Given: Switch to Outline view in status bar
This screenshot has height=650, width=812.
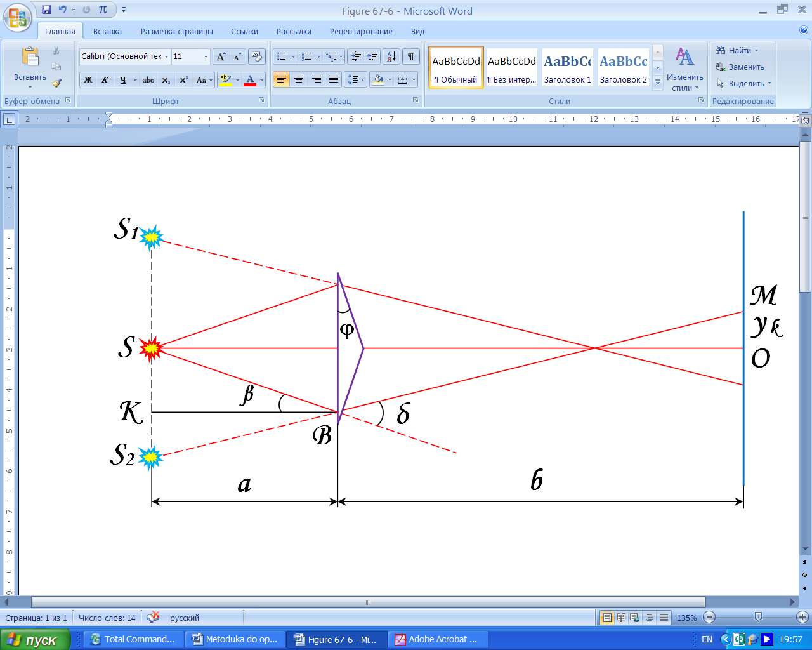Looking at the screenshot, I should point(649,618).
